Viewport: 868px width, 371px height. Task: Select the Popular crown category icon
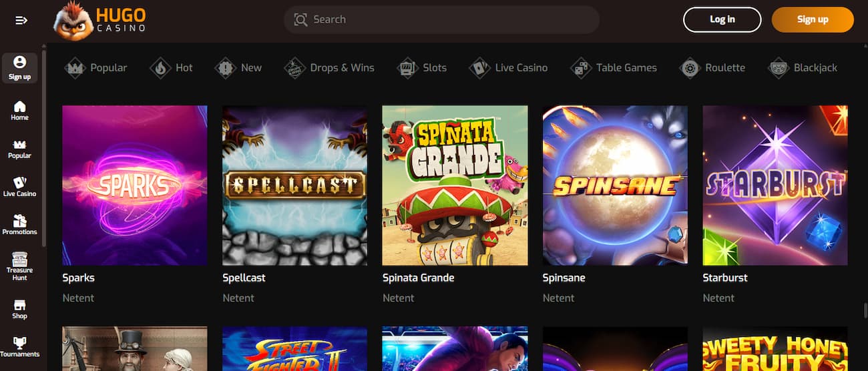point(75,68)
